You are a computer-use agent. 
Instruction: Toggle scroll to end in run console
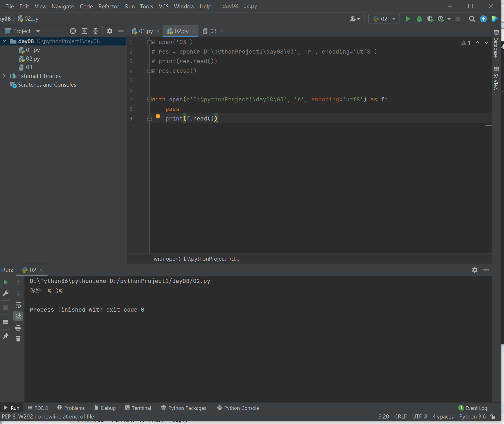[x=18, y=316]
